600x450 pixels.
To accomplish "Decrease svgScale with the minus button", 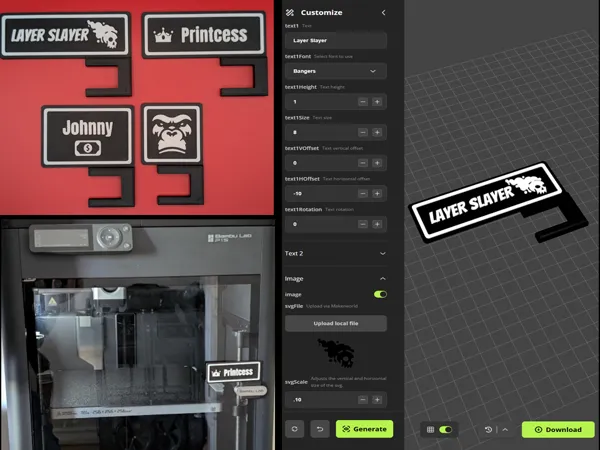I will pyautogui.click(x=363, y=400).
